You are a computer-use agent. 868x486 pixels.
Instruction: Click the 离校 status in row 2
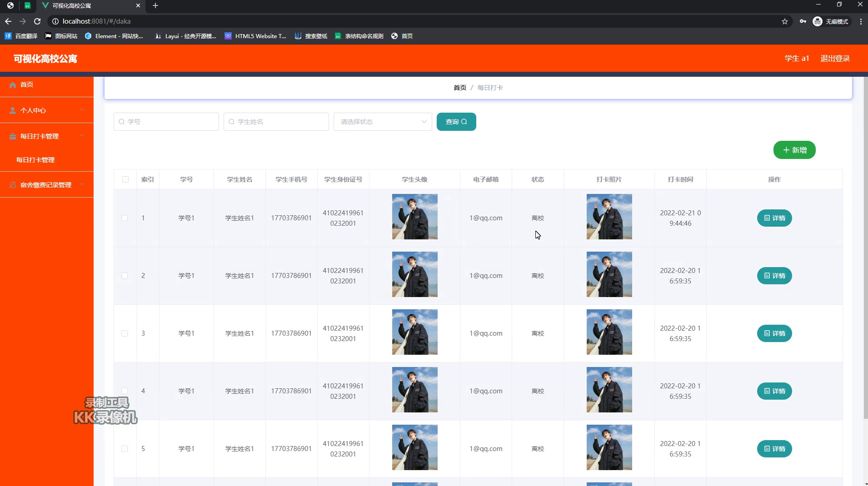pos(538,276)
